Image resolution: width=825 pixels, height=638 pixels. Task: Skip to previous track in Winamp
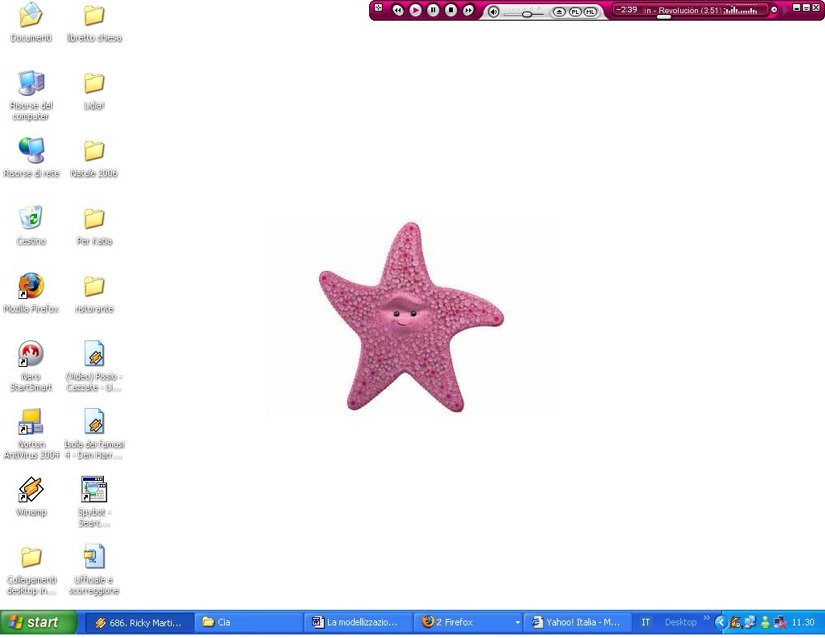point(398,10)
